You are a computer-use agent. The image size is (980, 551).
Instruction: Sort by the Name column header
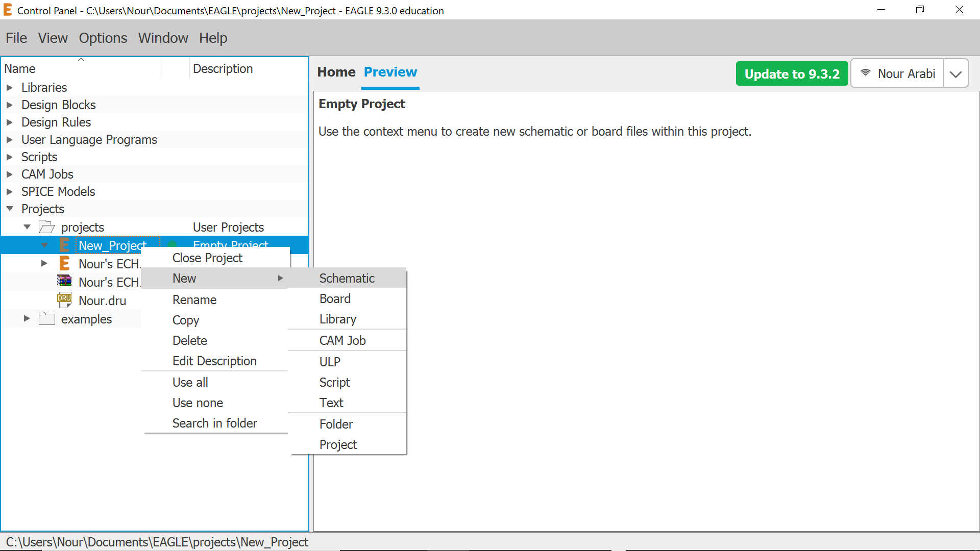click(20, 68)
